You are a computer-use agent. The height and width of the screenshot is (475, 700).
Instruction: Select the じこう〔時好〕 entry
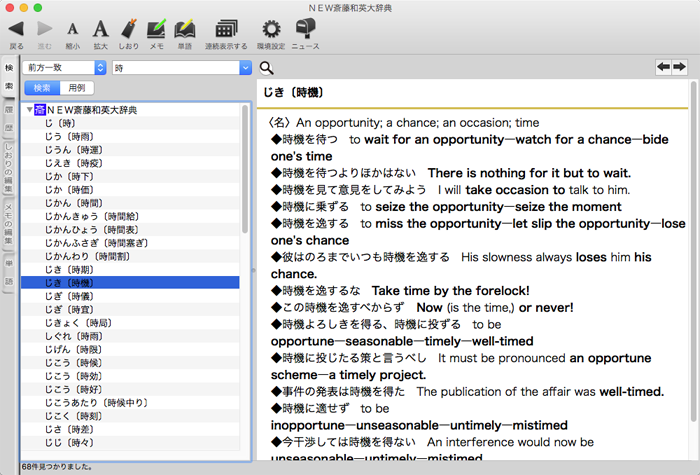coord(130,389)
